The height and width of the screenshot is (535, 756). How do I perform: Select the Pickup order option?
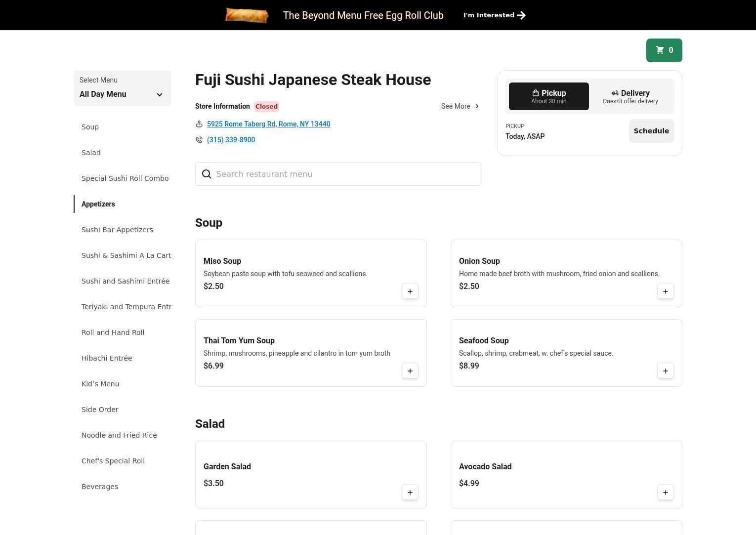pos(548,96)
